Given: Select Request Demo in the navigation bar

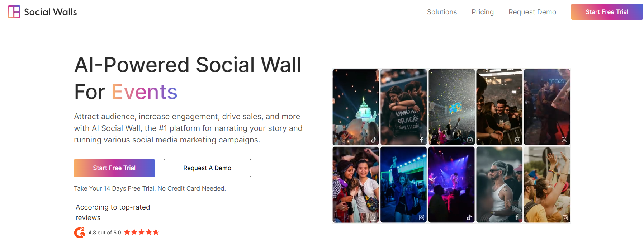Looking at the screenshot, I should (x=532, y=12).
